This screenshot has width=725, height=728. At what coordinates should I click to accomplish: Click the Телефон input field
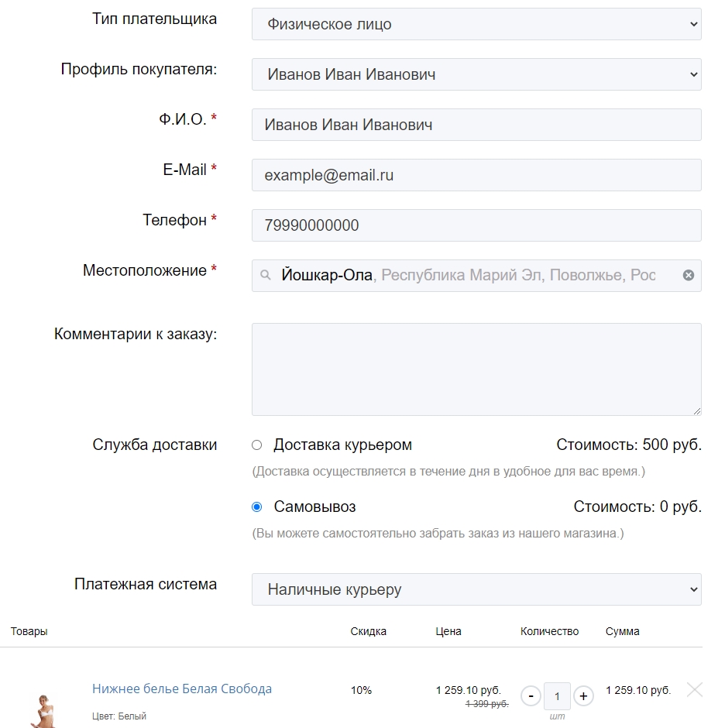coord(476,225)
